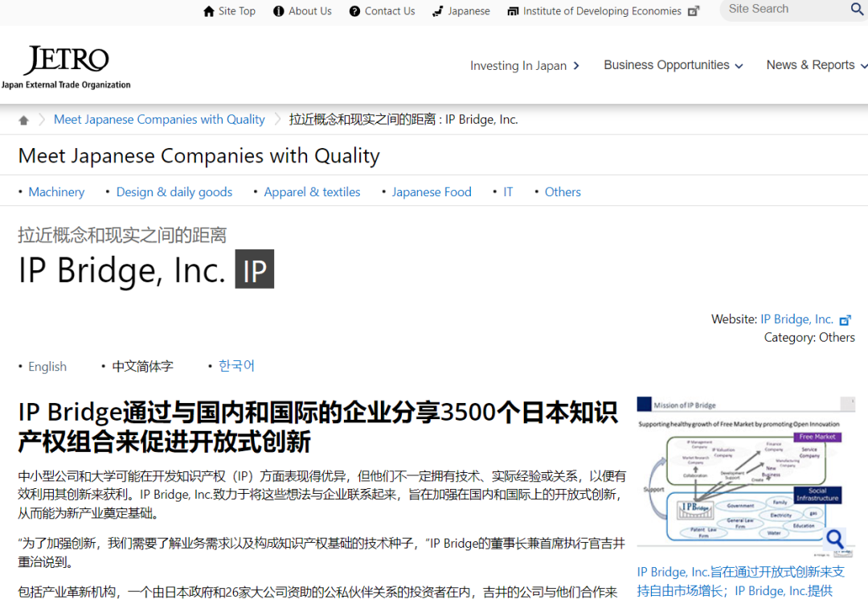The height and width of the screenshot is (600, 868).
Task: Open the About Us link
Action: click(310, 11)
